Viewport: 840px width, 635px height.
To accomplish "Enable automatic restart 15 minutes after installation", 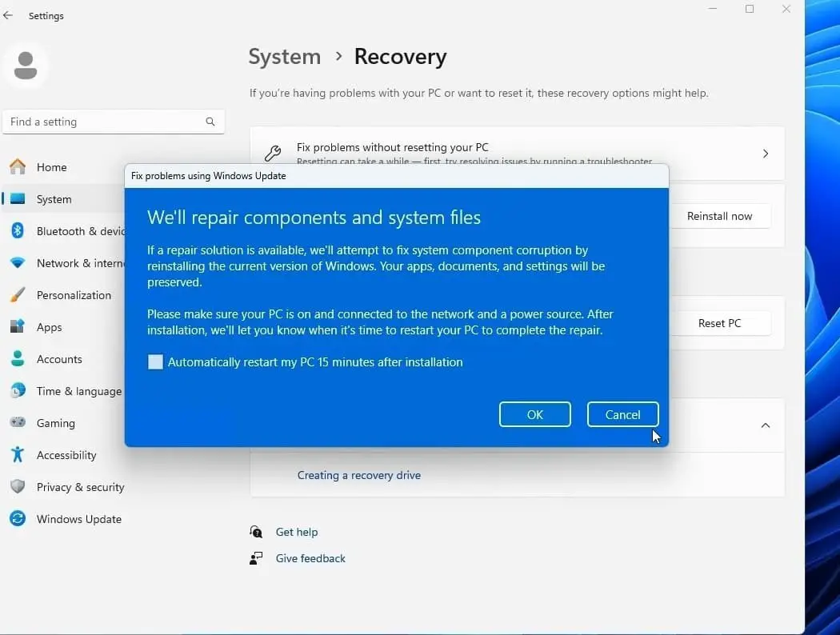I will [x=155, y=361].
